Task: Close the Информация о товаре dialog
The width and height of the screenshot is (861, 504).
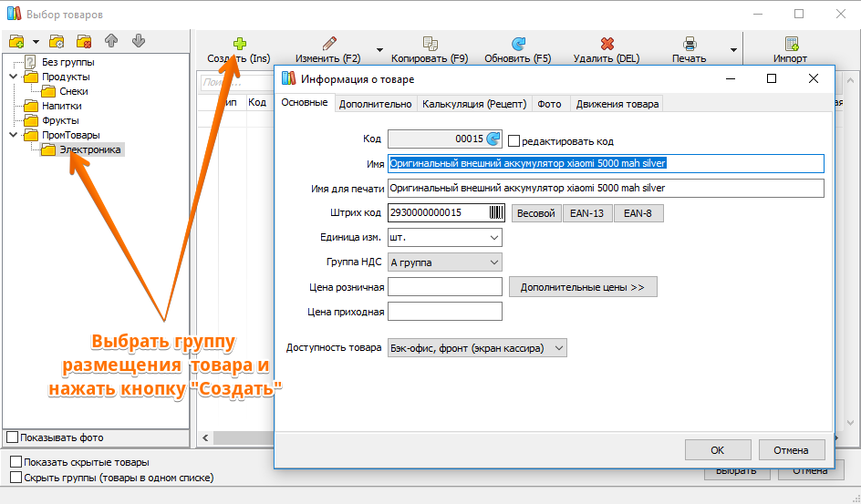Action: click(x=814, y=78)
